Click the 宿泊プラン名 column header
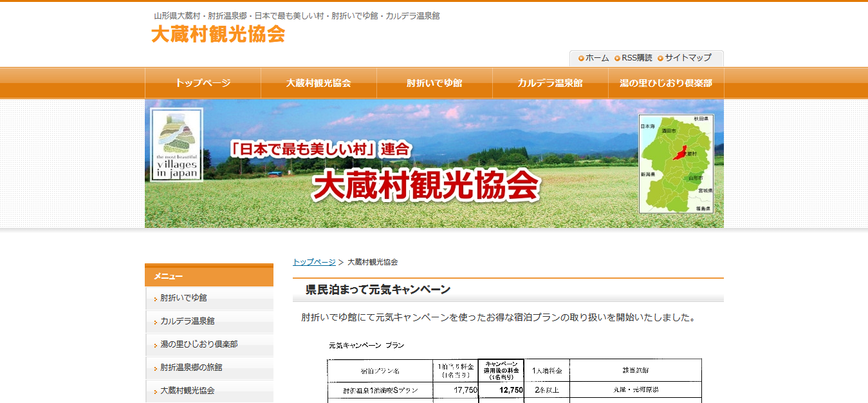Image resolution: width=868 pixels, height=403 pixels. [380, 371]
